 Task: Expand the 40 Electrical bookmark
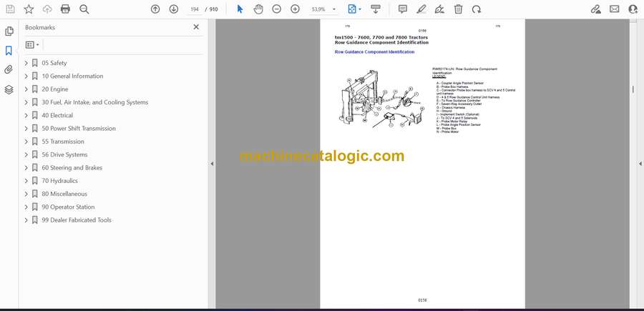(x=26, y=115)
